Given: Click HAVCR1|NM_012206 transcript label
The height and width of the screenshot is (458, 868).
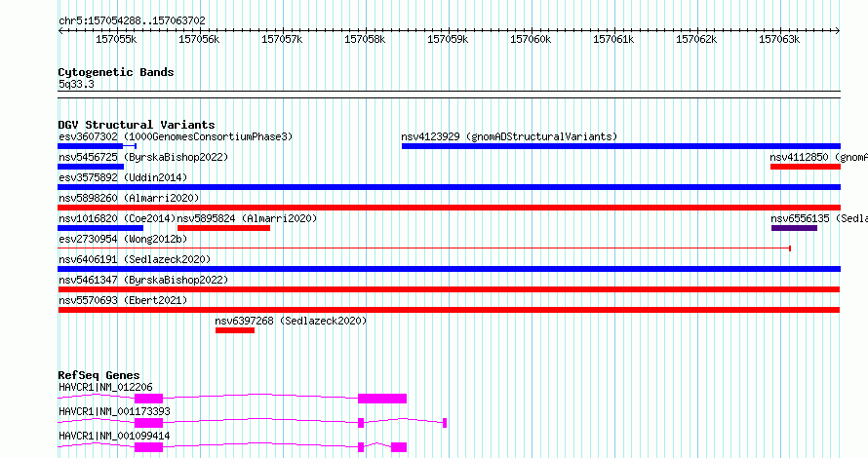Looking at the screenshot, I should coord(105,387).
